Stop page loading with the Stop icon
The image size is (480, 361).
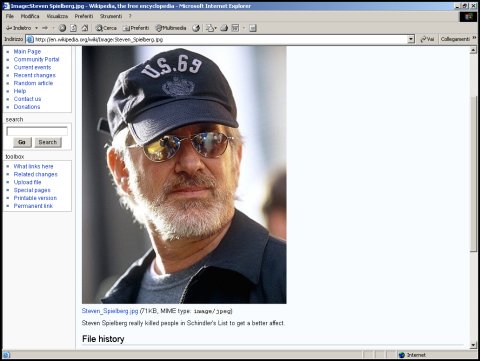click(62, 28)
